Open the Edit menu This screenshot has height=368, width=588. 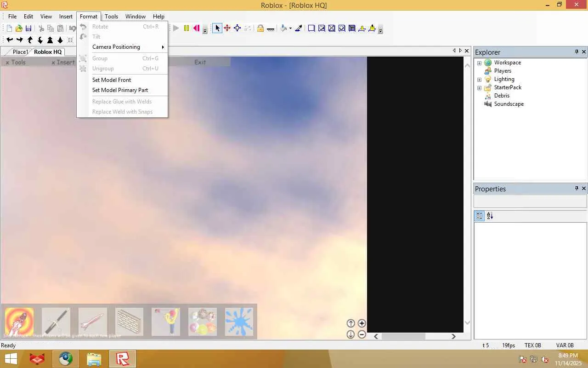(x=28, y=17)
